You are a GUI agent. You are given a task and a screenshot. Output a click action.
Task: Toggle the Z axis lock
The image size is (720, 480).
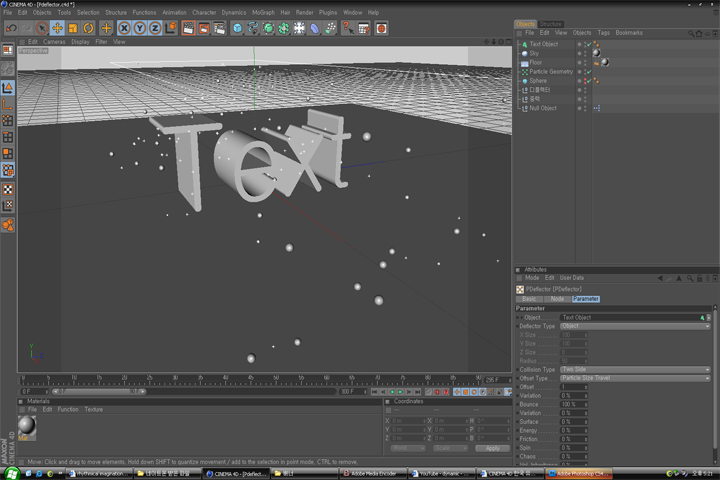[155, 28]
